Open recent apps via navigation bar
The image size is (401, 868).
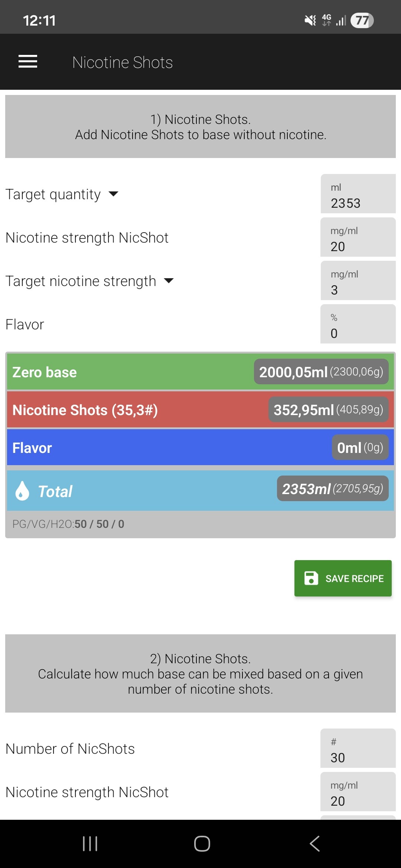pyautogui.click(x=90, y=844)
